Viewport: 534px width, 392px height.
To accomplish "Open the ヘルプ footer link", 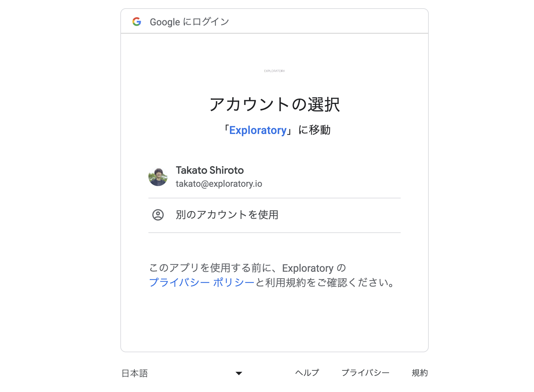I will pyautogui.click(x=307, y=373).
